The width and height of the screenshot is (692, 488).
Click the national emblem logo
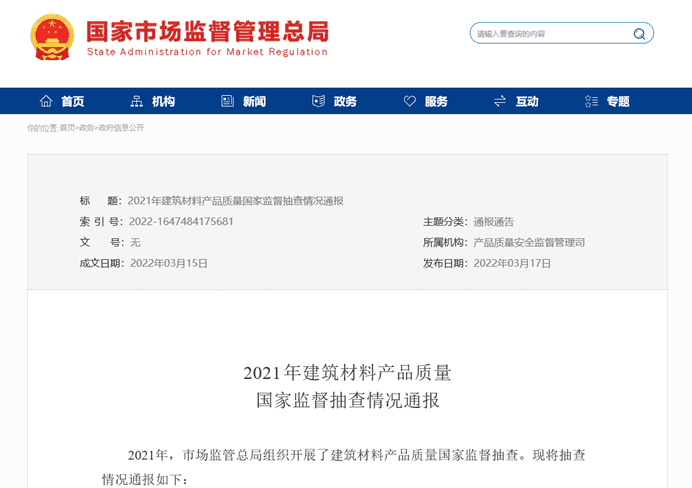52,38
